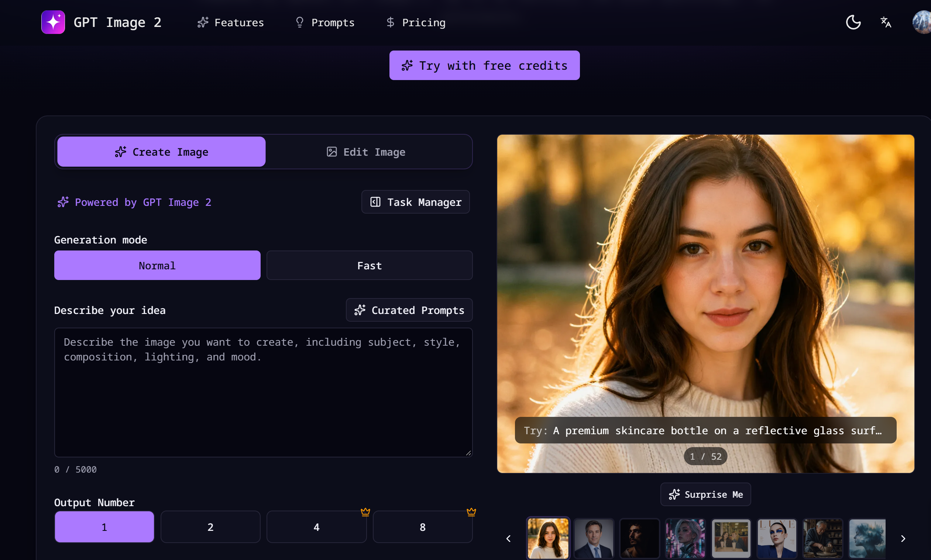Screen dimensions: 931x560
Task: Open the Prompts navigation item
Action: coord(325,22)
